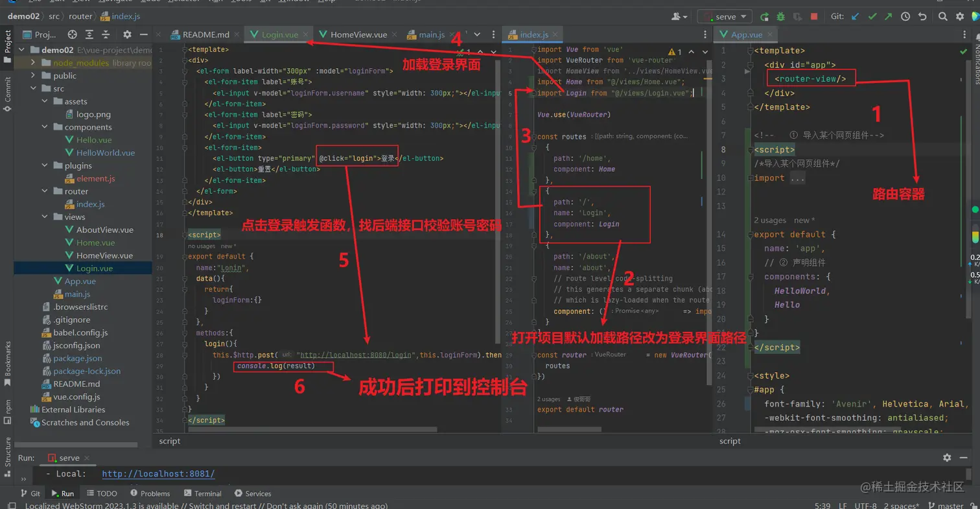Change UTF-8 file encoding in status bar
The image size is (980, 509).
(866, 506)
